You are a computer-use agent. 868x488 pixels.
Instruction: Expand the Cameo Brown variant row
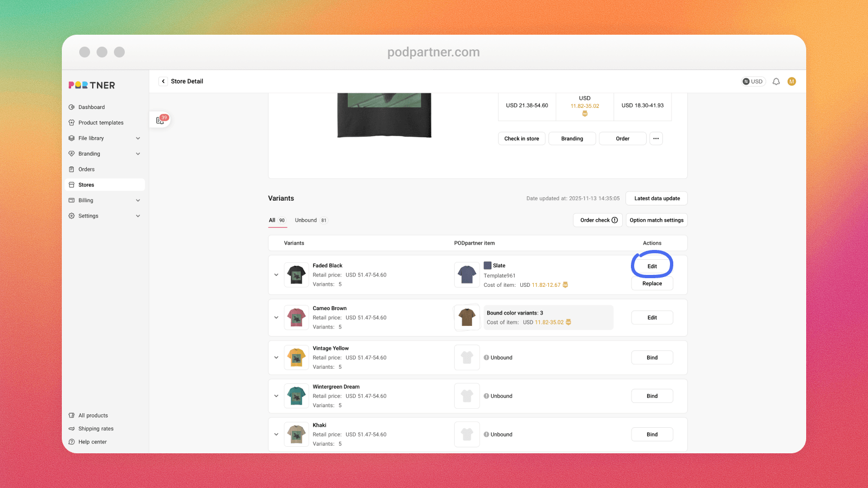pos(276,318)
